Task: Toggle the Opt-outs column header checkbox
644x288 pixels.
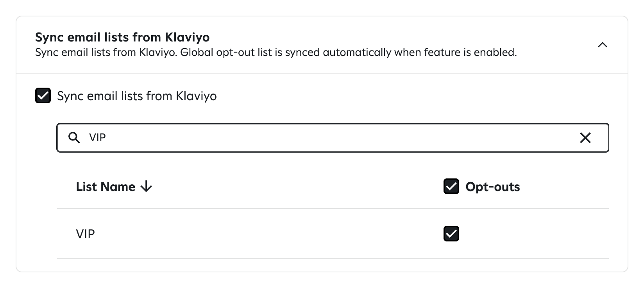Action: pos(451,187)
